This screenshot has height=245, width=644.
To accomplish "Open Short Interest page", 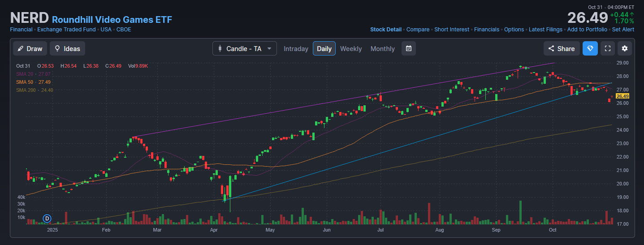I will point(452,30).
